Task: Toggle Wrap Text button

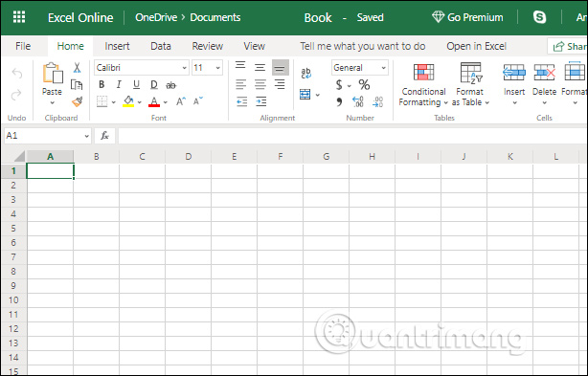Action: tap(306, 73)
